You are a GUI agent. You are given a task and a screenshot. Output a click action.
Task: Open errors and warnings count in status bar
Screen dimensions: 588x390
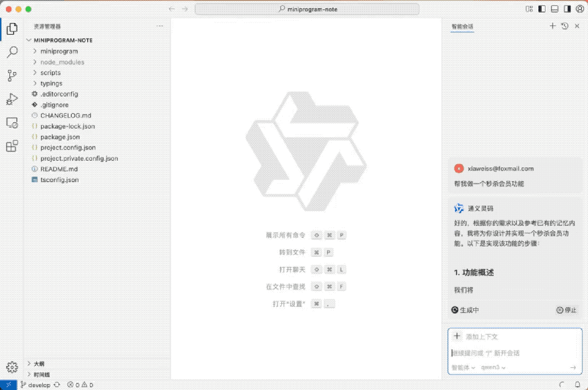80,385
